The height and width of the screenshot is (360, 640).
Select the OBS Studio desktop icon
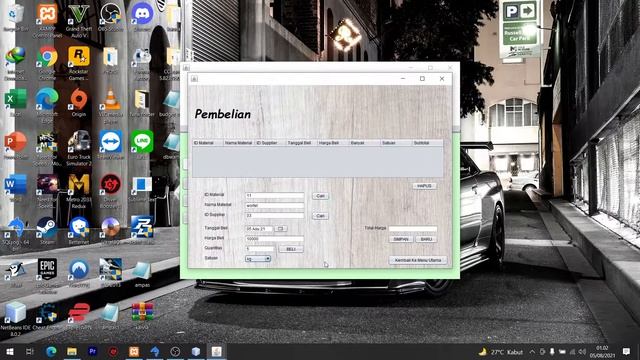click(110, 17)
